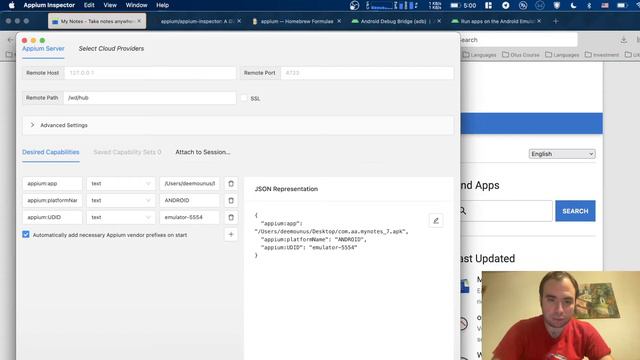Close the My Notes browser tab

139,21
